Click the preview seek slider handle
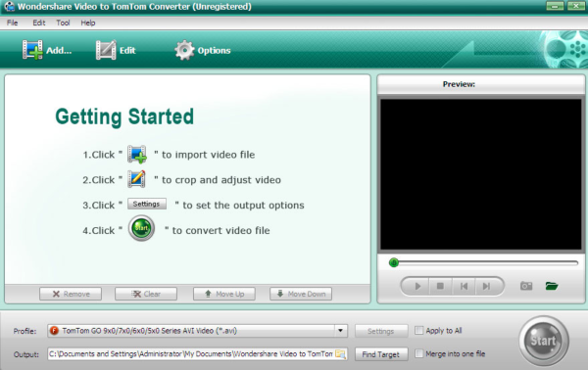The image size is (588, 370). pos(393,262)
